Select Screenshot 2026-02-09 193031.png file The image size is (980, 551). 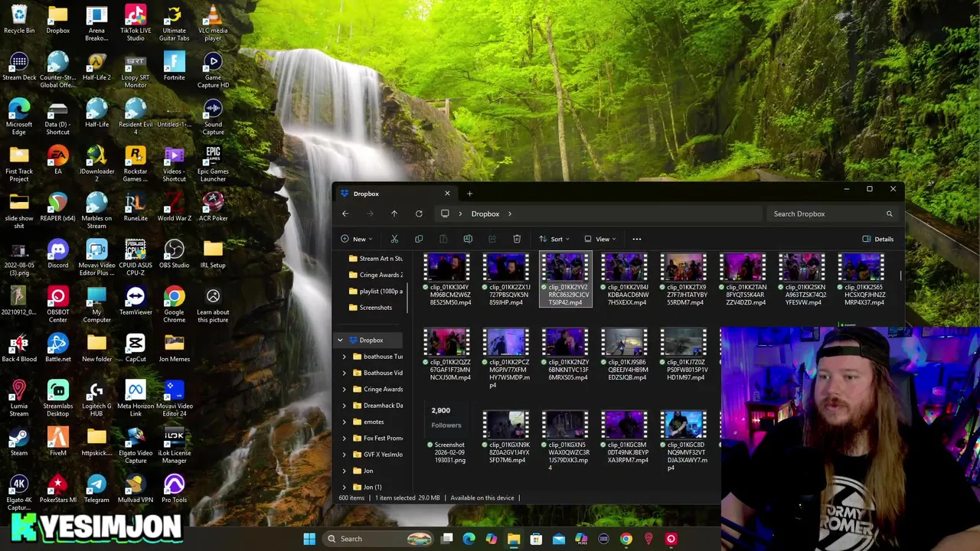[446, 434]
